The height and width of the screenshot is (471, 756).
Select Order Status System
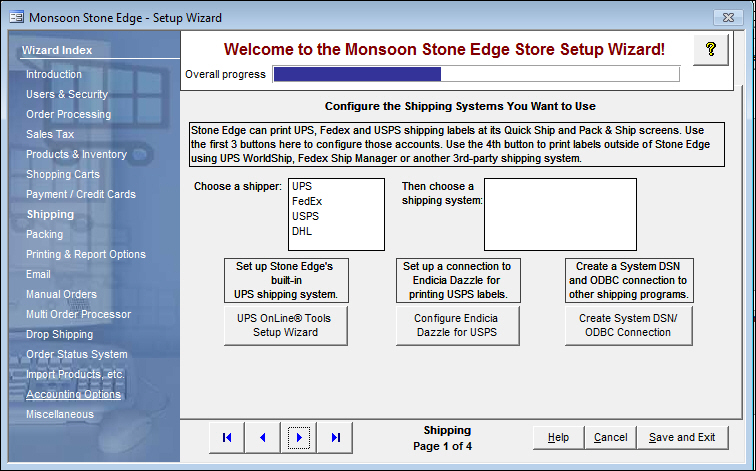[x=77, y=354]
